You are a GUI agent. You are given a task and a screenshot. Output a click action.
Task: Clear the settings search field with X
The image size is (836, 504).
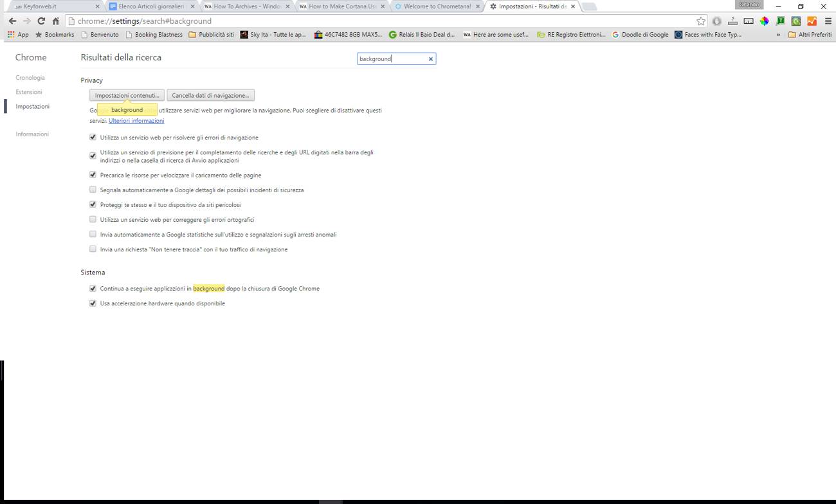click(x=431, y=59)
